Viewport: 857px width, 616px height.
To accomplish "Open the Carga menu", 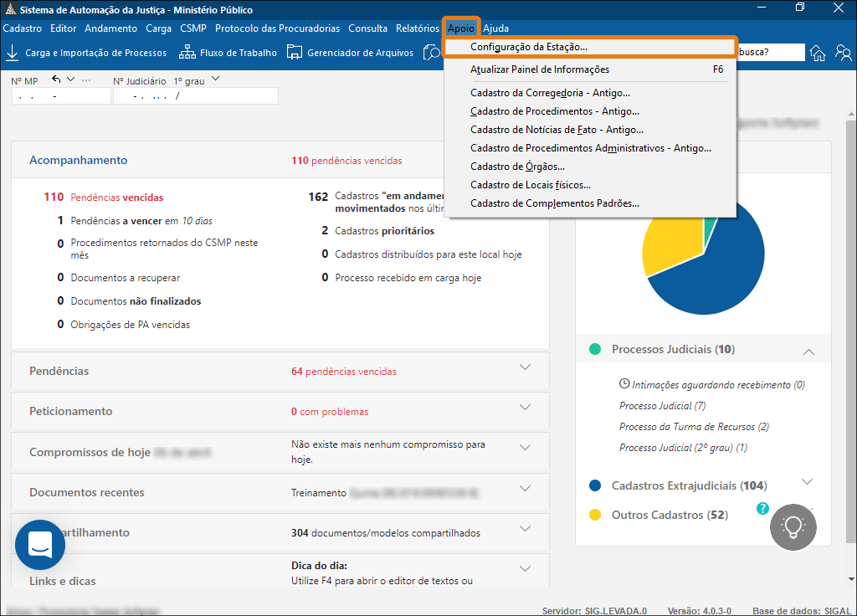I will point(158,28).
